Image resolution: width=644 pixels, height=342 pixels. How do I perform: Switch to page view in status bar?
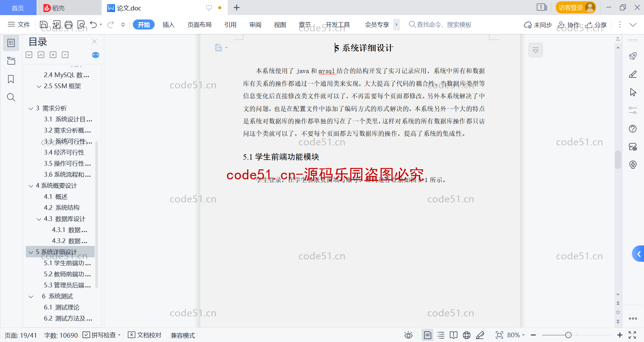click(x=427, y=335)
